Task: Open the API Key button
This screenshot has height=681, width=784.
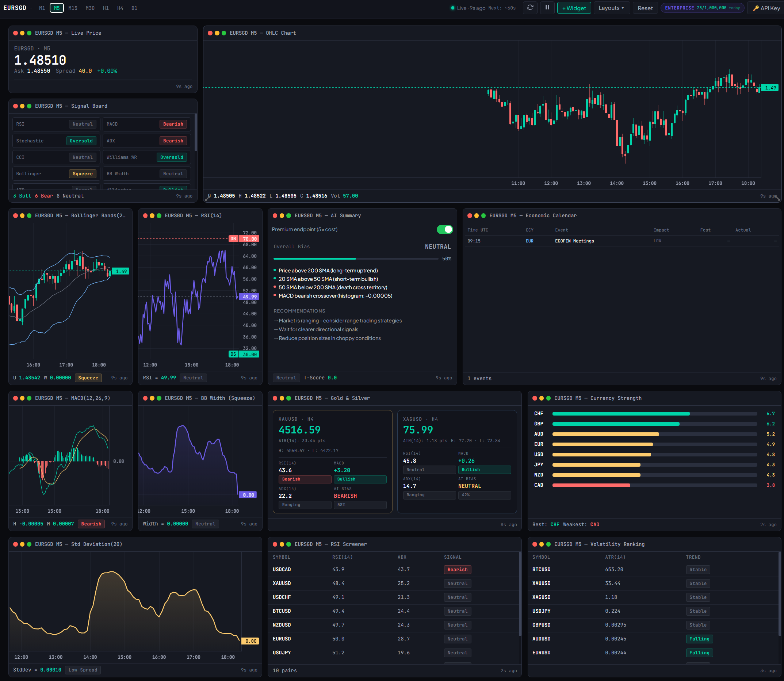Action: tap(766, 8)
